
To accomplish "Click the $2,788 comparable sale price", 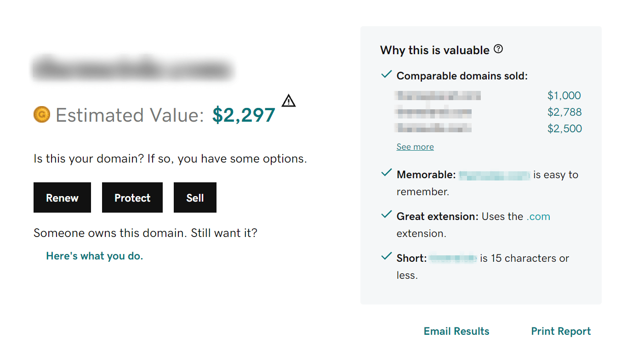I will click(564, 112).
